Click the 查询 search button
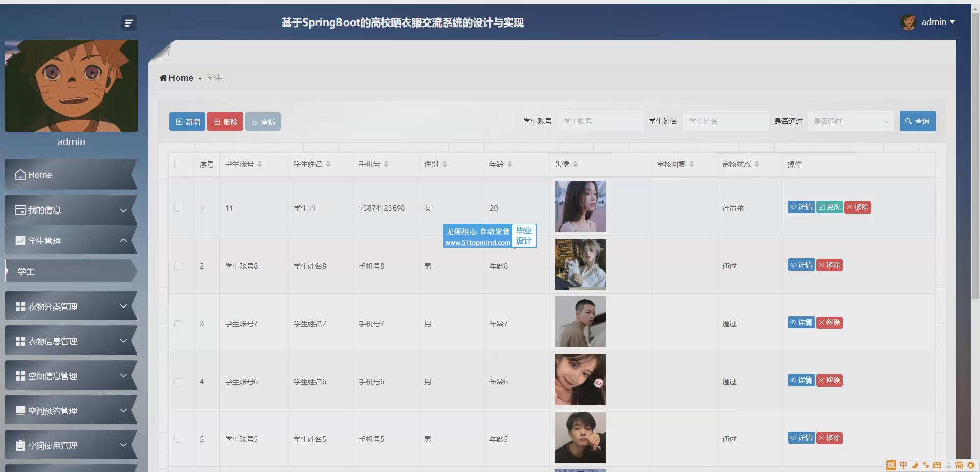980x472 pixels. coord(918,121)
